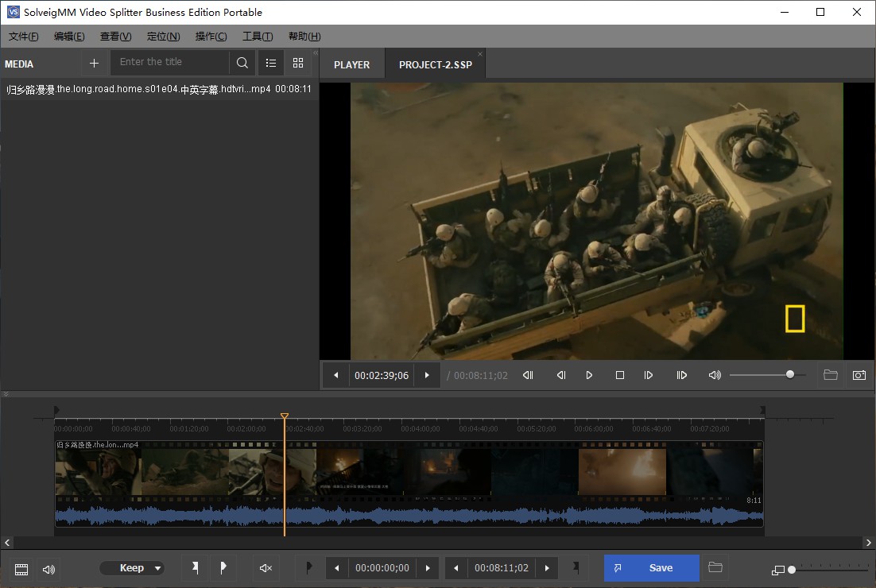Click the add media plus icon
The width and height of the screenshot is (876, 588).
(x=94, y=64)
